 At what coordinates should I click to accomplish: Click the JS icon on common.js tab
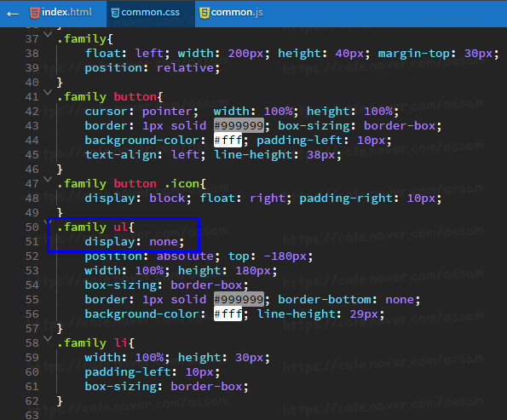tap(205, 13)
